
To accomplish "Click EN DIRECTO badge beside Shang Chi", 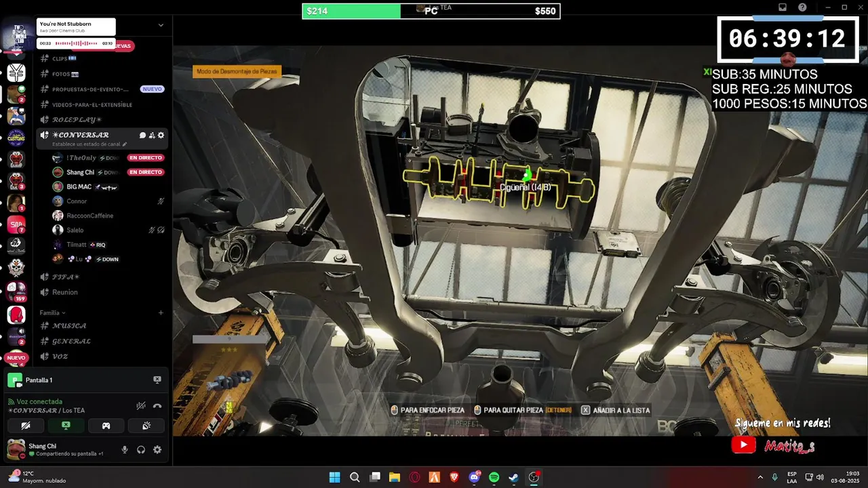I will [x=146, y=172].
